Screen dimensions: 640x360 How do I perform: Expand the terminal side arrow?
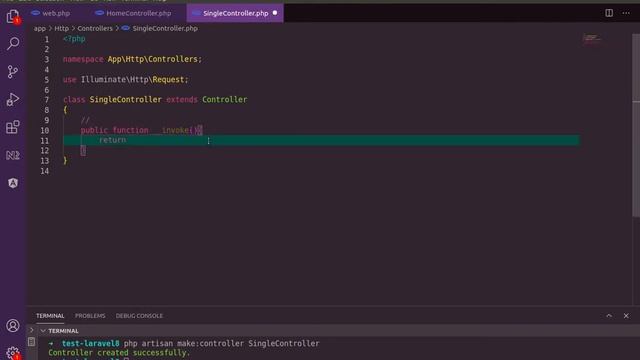(x=31, y=330)
